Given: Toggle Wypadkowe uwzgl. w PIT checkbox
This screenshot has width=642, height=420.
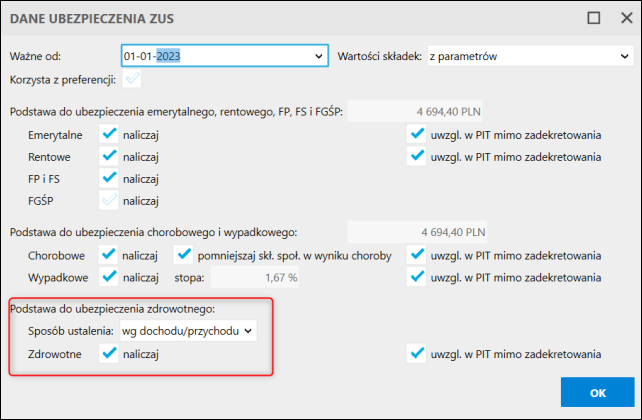Looking at the screenshot, I should click(x=416, y=277).
